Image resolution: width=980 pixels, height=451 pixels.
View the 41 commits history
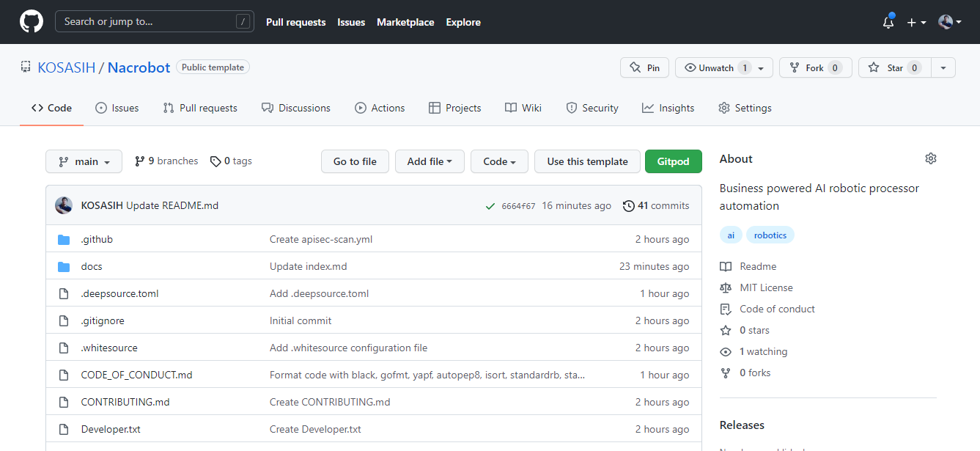[656, 205]
